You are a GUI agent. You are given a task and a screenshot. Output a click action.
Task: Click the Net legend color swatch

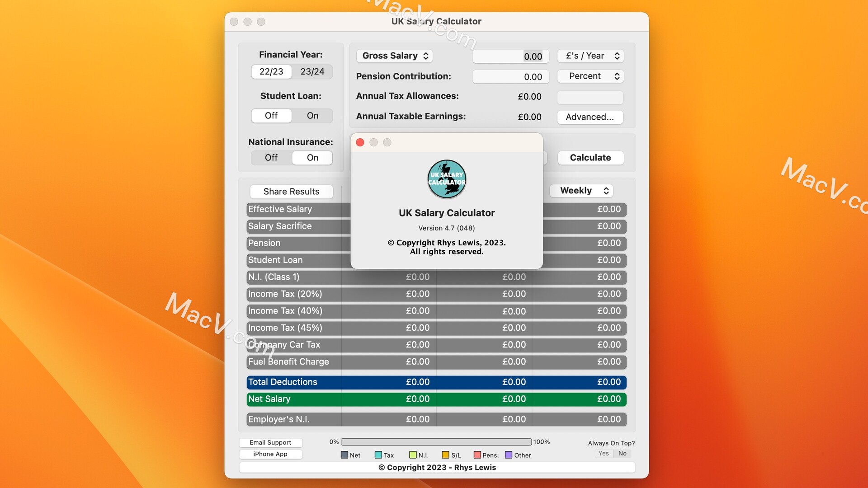(344, 455)
